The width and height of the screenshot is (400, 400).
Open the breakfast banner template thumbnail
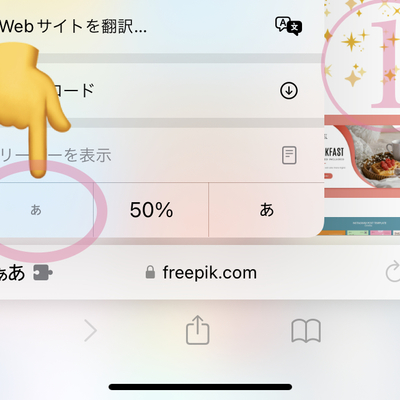click(362, 157)
